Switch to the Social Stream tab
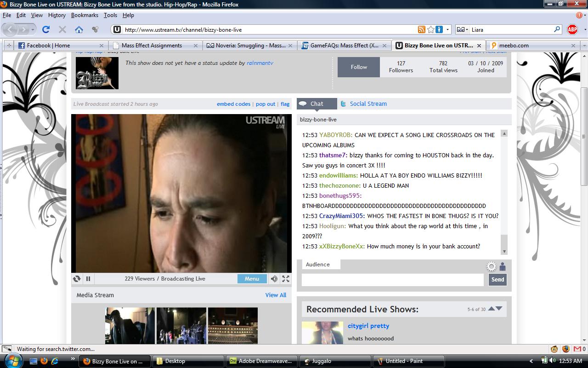588x368 pixels. coord(368,104)
